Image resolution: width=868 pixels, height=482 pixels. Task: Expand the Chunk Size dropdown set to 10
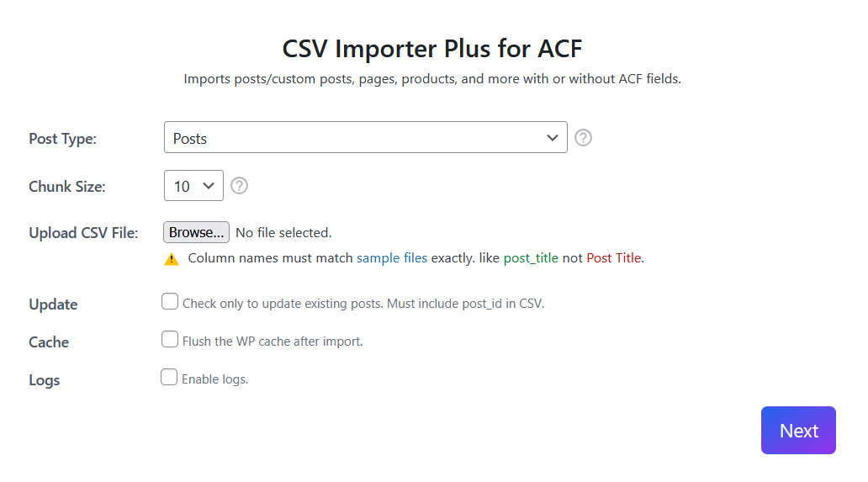pyautogui.click(x=193, y=186)
